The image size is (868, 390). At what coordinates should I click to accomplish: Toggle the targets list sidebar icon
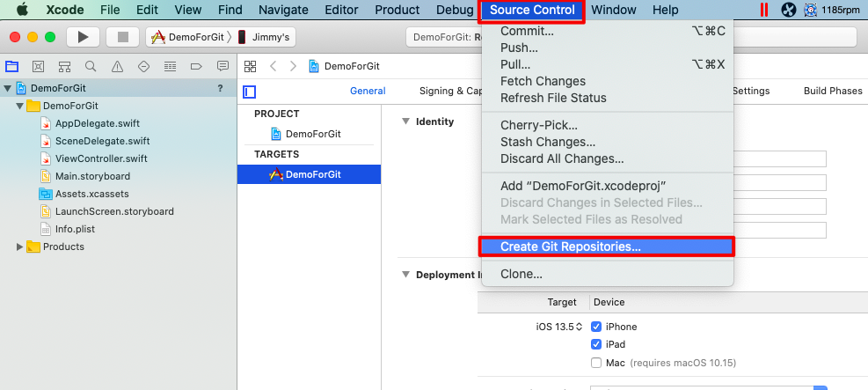[x=250, y=92]
